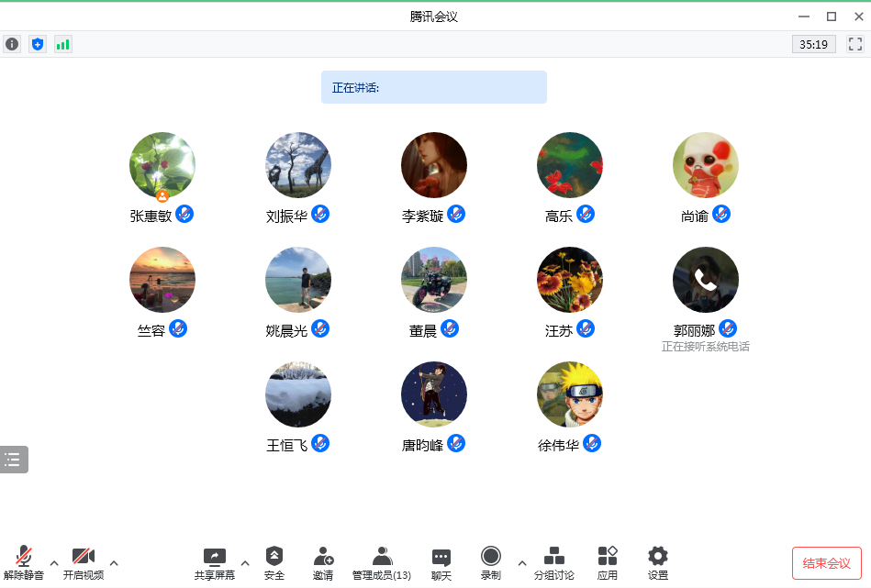Viewport: 871px width, 588px height.
Task: Open recording options chevron beside 录制
Action: click(x=520, y=564)
